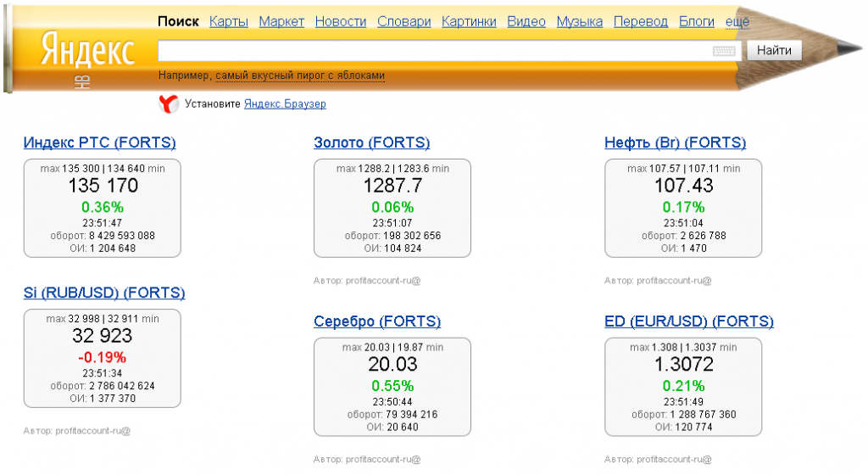This screenshot has height=475, width=868.
Task: Click the gold price 1287.7
Action: [392, 186]
